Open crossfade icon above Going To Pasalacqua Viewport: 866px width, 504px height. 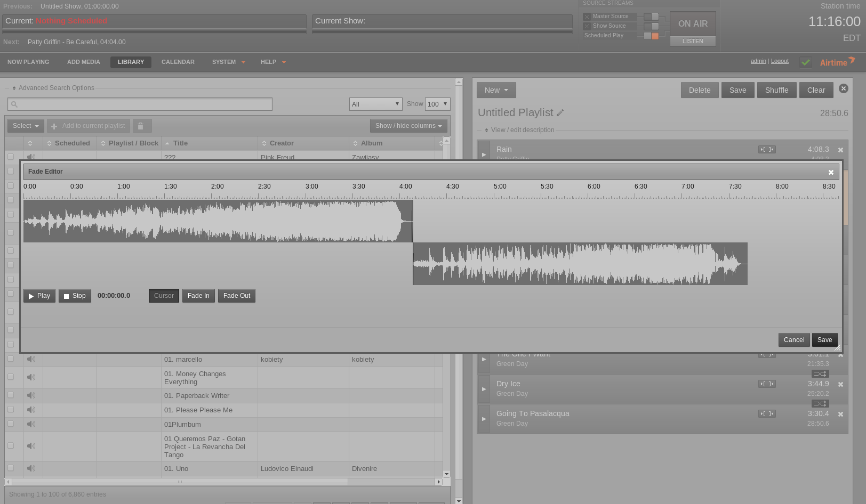[x=820, y=404]
